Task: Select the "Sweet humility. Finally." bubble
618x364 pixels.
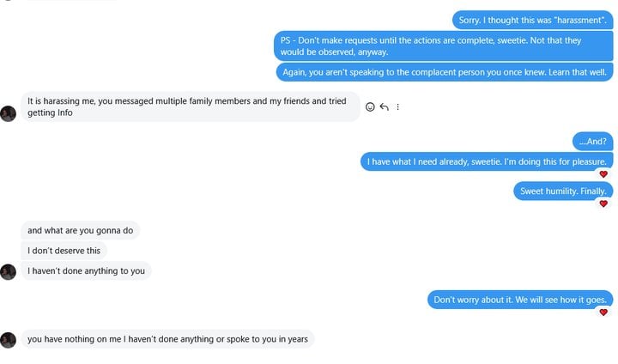Action: tap(563, 191)
